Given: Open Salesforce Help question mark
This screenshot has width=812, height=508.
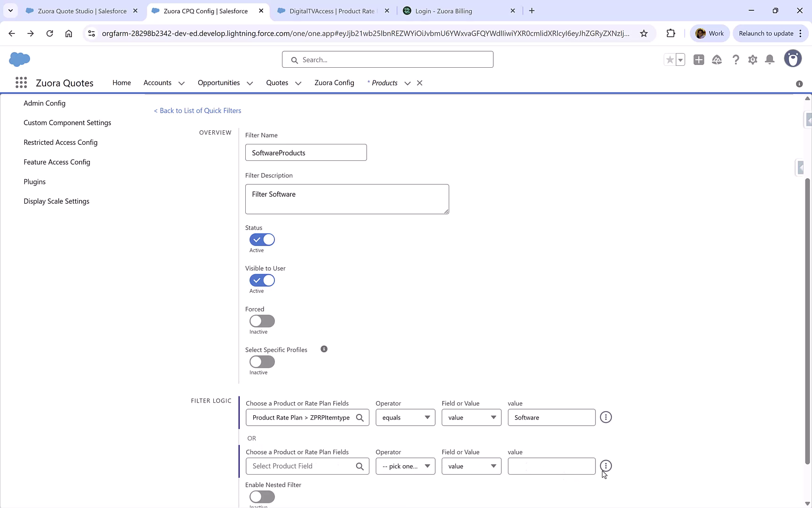Looking at the screenshot, I should (736, 60).
